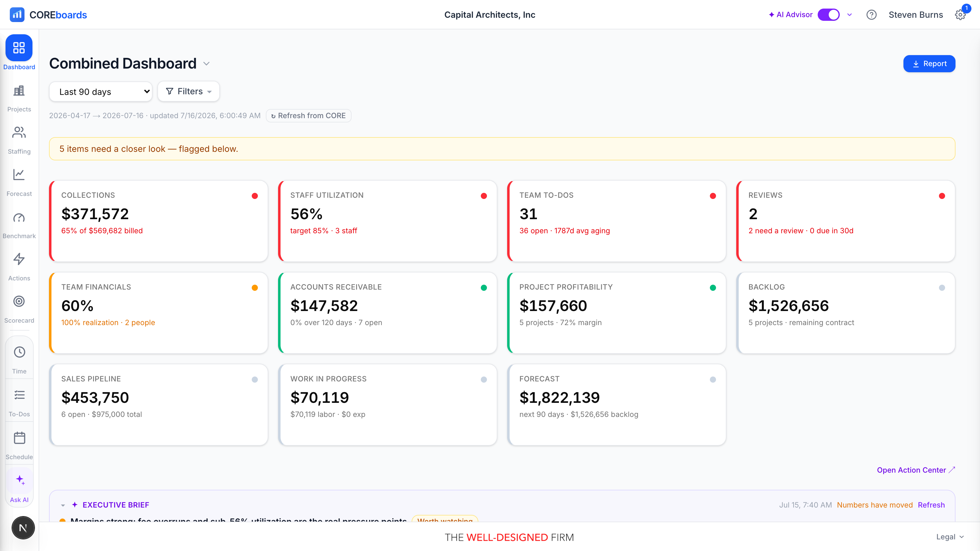Click the help question mark icon
The height and width of the screenshot is (551, 980).
871,15
